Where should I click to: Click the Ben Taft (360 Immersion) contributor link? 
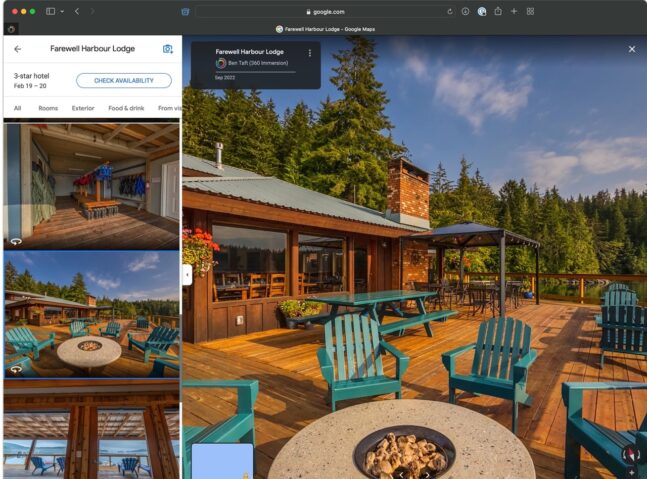pos(258,63)
